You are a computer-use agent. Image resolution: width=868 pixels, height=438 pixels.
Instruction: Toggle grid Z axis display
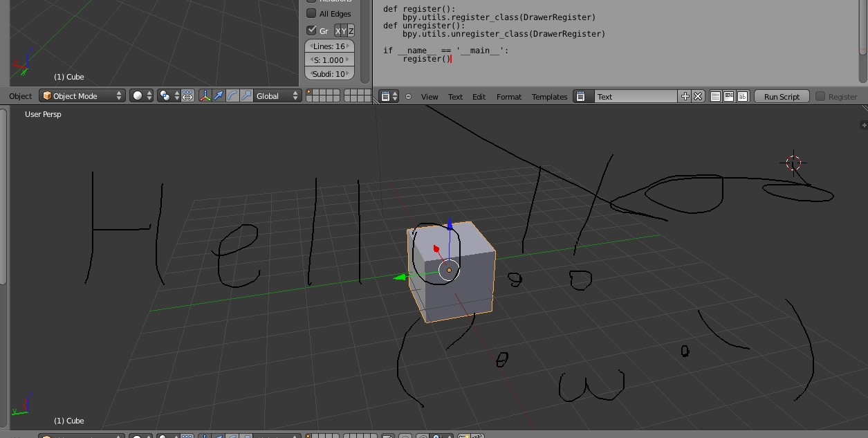click(351, 31)
